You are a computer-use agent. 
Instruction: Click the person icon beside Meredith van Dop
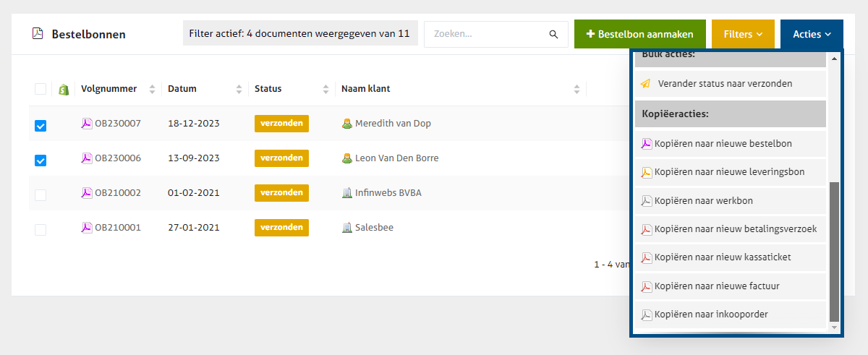(347, 124)
